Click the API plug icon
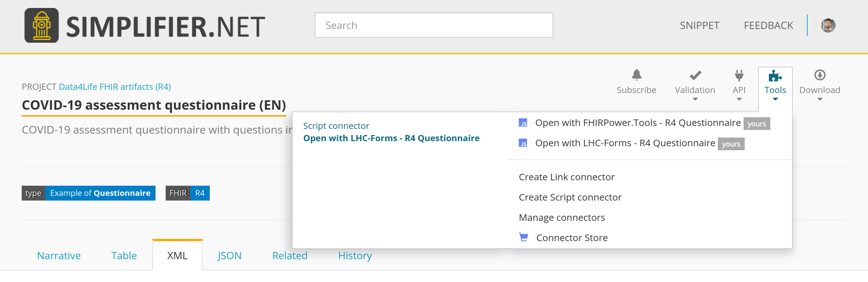 [739, 75]
